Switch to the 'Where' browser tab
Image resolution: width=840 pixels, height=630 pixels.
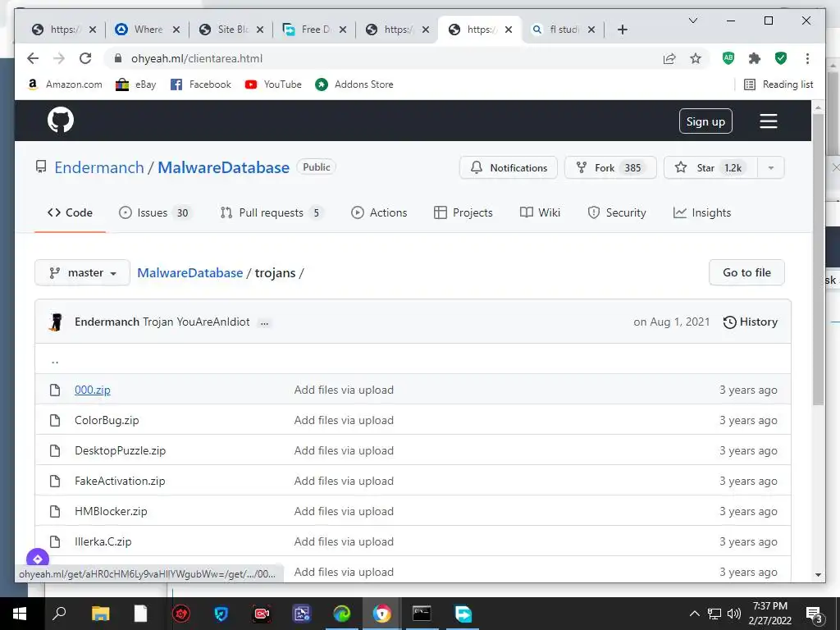[148, 30]
